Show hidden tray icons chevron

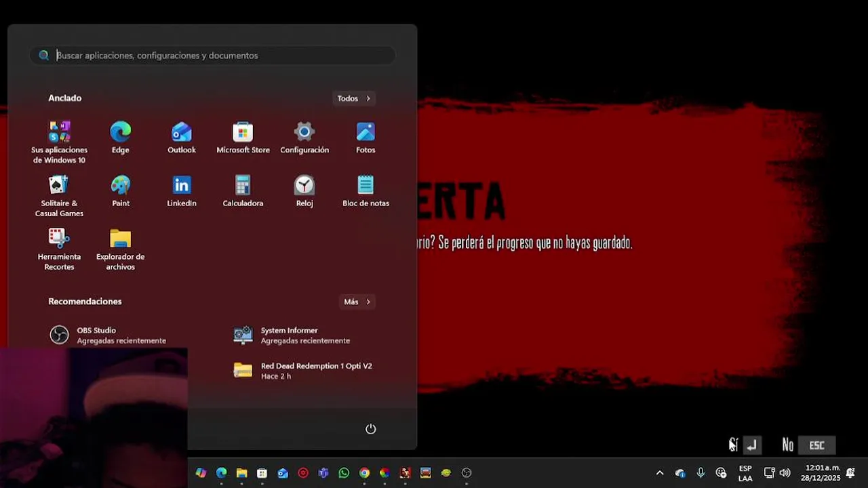[659, 473]
